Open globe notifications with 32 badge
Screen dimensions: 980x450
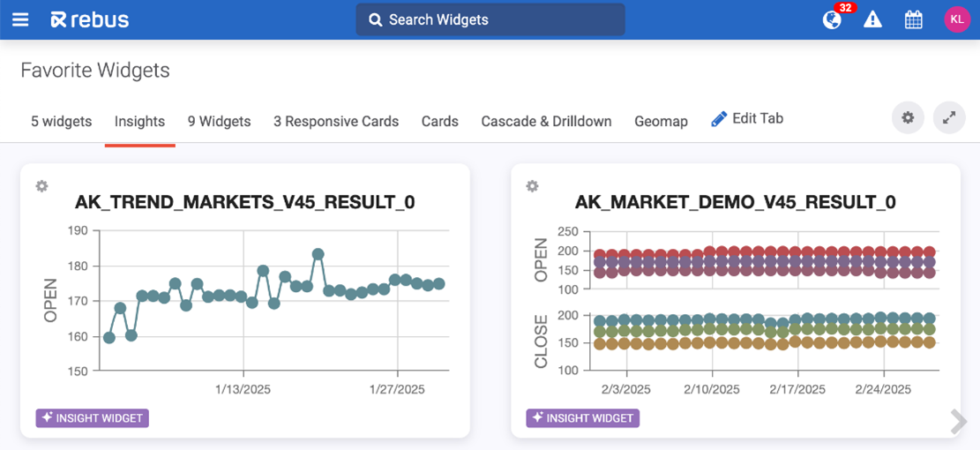tap(832, 19)
